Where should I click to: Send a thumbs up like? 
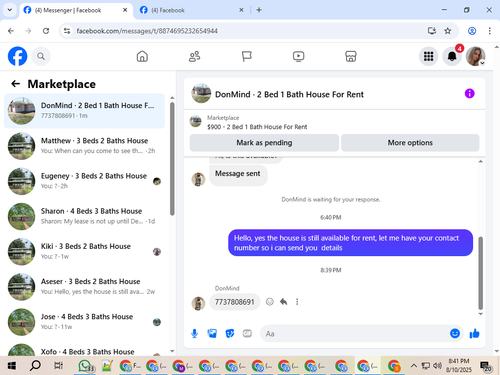coord(474,333)
